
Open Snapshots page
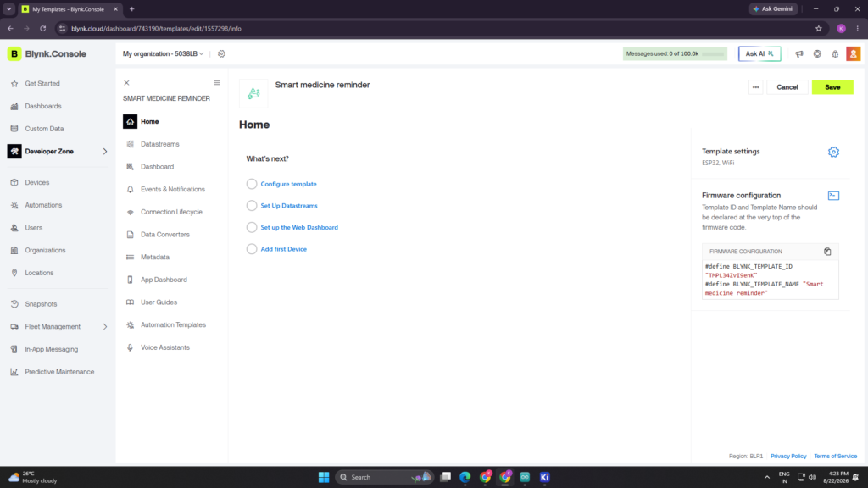click(x=41, y=304)
